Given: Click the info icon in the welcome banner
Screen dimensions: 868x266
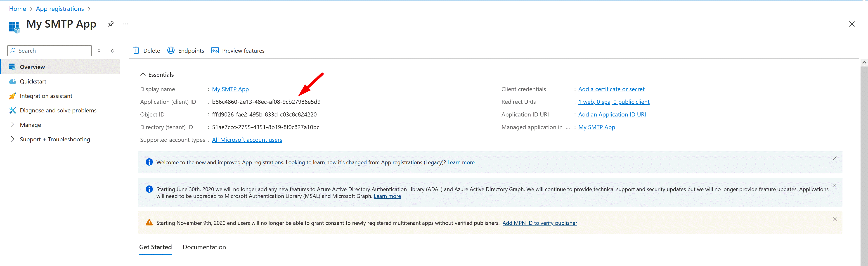Looking at the screenshot, I should pos(149,162).
